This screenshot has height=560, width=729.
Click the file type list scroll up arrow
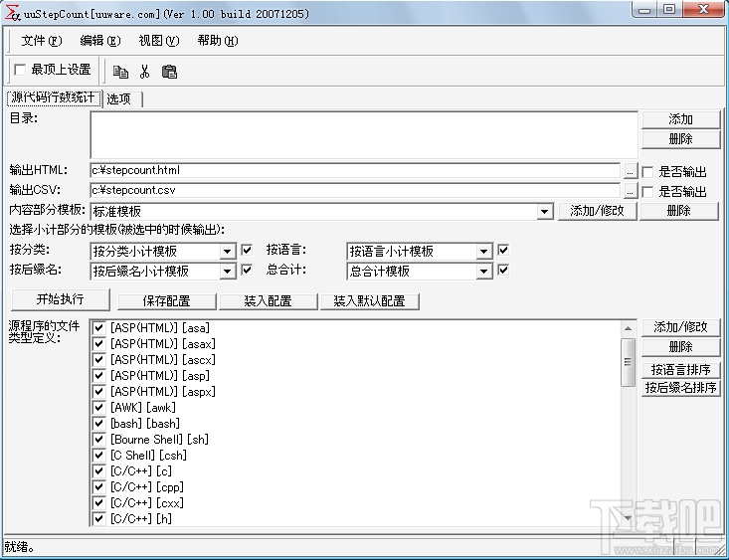tap(629, 329)
